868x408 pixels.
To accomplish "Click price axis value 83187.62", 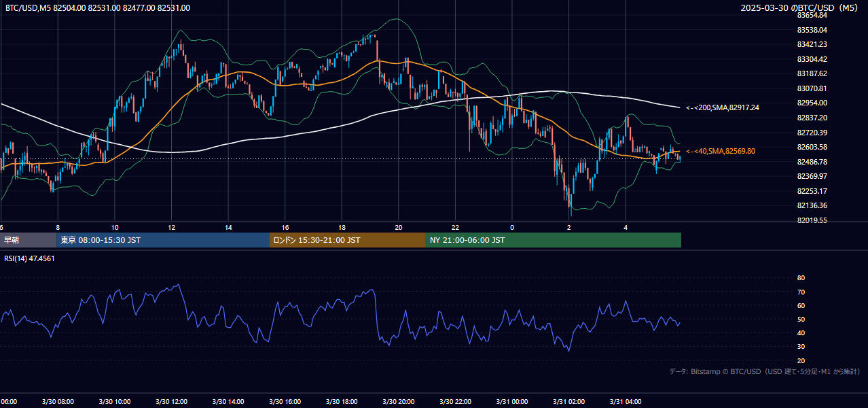I will (x=812, y=73).
